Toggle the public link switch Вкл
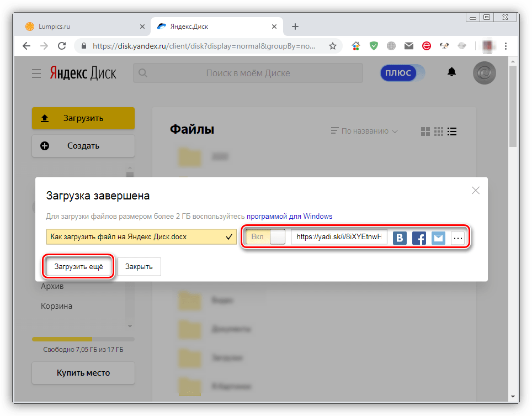Image resolution: width=532 pixels, height=416 pixels. click(265, 236)
